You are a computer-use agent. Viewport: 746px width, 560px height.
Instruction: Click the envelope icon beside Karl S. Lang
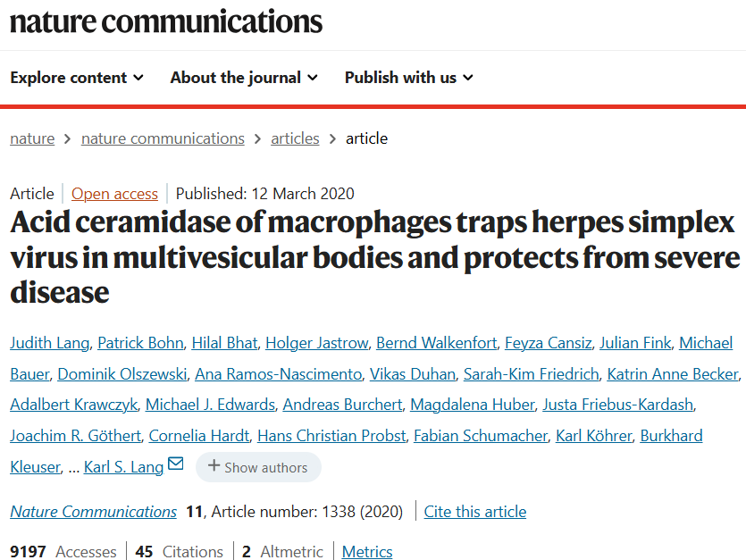click(x=176, y=464)
